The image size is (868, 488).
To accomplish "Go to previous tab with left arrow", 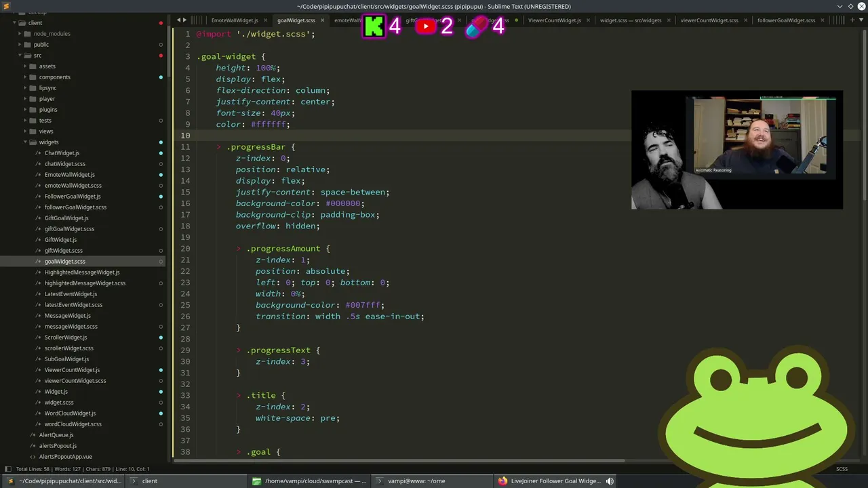I will pos(178,20).
